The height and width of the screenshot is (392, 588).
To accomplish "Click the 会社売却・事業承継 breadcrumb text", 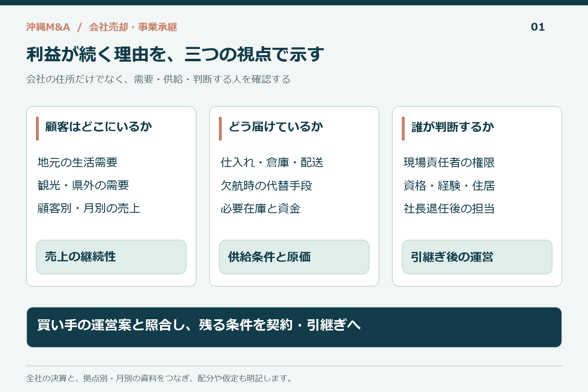I will 133,27.
